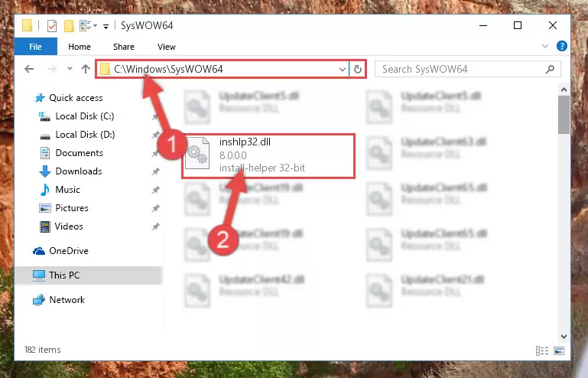
Task: Click the pin icon beside Music
Action: pos(155,190)
